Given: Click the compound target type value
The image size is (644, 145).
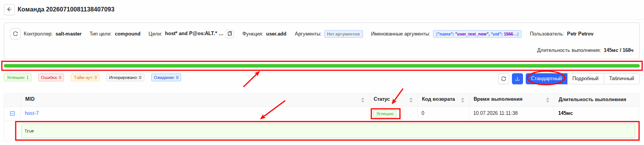Looking at the screenshot, I should (127, 34).
